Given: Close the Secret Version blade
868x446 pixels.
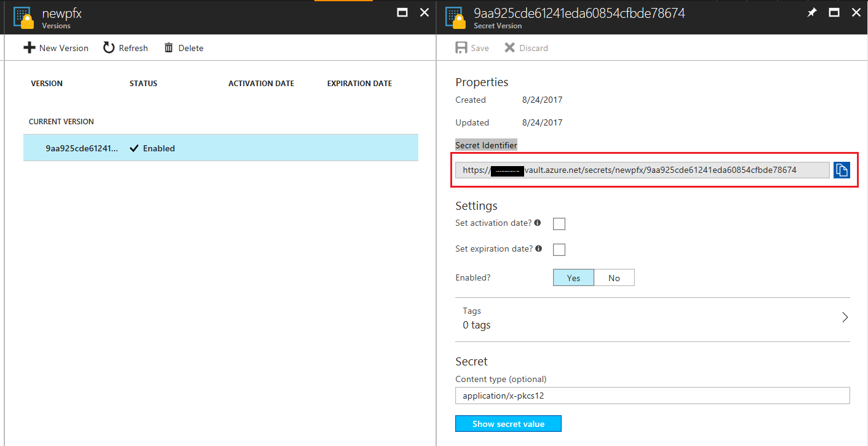Looking at the screenshot, I should pyautogui.click(x=856, y=12).
